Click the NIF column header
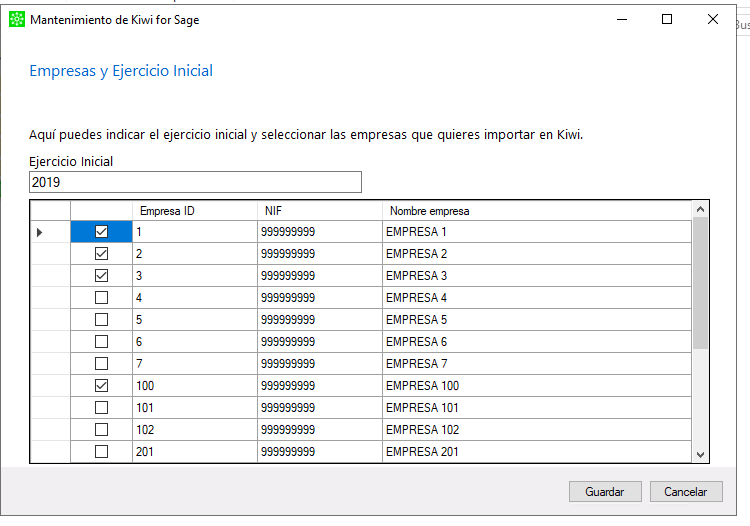Screen dimensions: 750x526 coord(320,211)
